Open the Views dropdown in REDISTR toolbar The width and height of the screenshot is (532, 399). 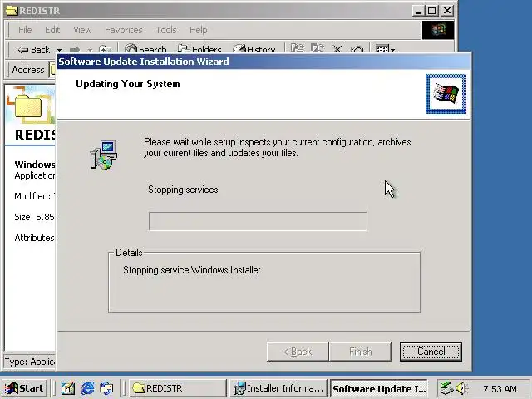[385, 50]
